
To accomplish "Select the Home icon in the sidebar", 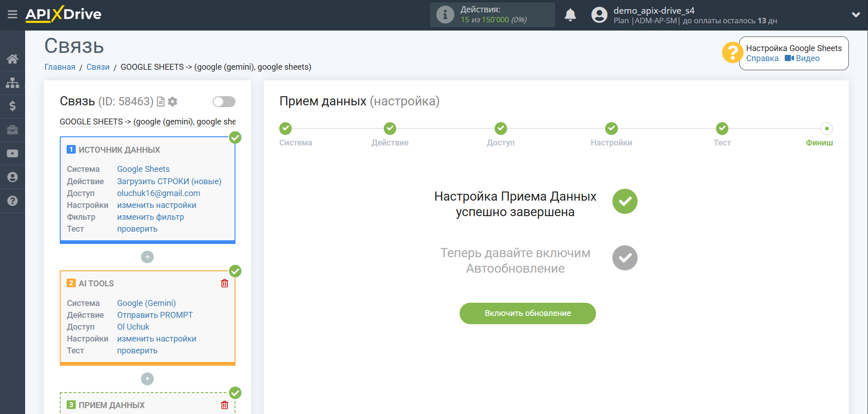I will coord(12,58).
